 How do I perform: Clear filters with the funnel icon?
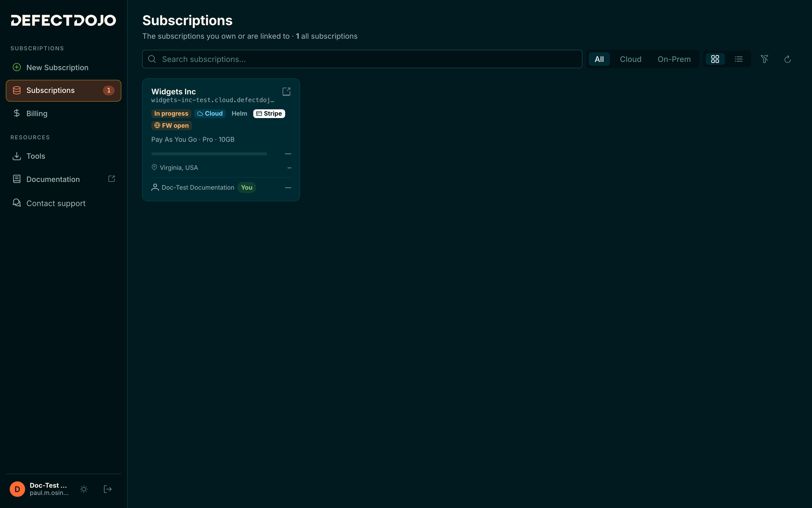764,59
